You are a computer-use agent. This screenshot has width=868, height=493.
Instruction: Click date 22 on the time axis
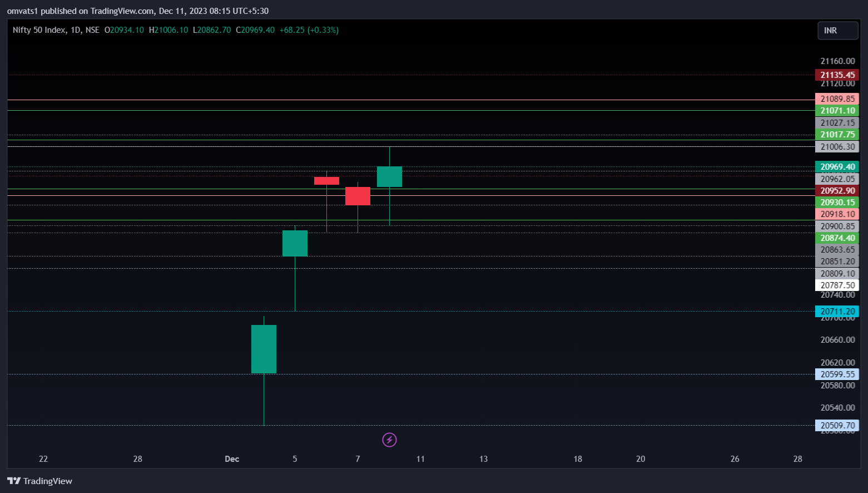pyautogui.click(x=43, y=459)
